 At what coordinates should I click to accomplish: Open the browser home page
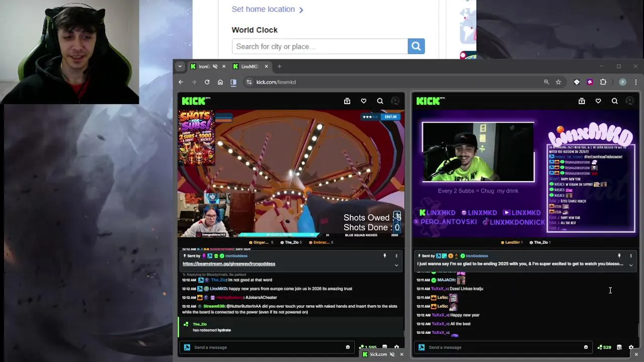click(220, 82)
